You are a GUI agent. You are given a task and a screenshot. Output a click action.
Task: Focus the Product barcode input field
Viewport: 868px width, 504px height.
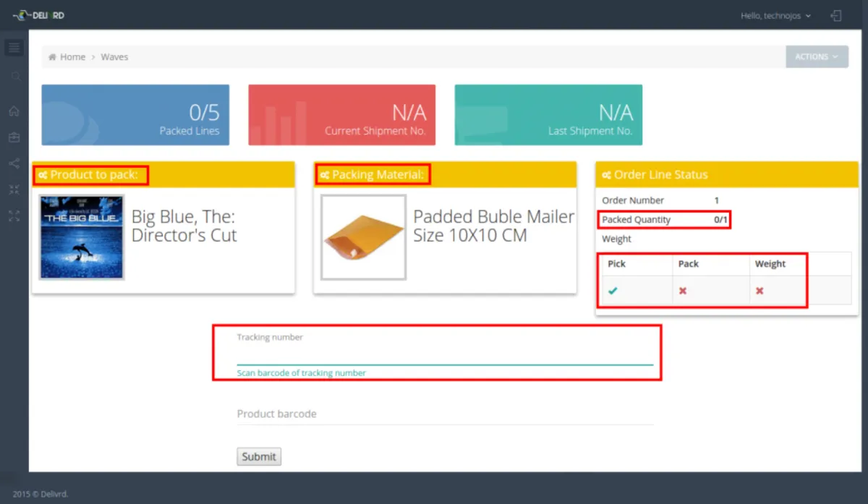[x=445, y=414]
